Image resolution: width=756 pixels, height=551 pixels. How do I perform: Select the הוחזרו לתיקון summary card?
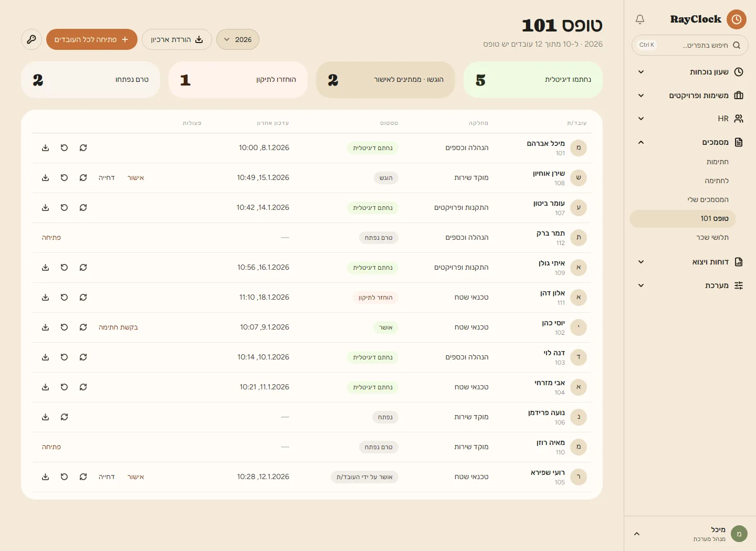[x=238, y=80]
